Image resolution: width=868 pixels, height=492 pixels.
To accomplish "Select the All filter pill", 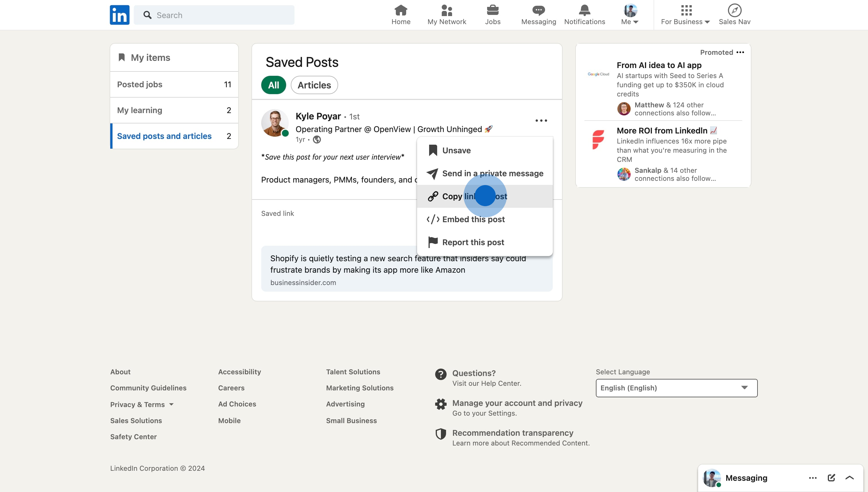I will 273,85.
